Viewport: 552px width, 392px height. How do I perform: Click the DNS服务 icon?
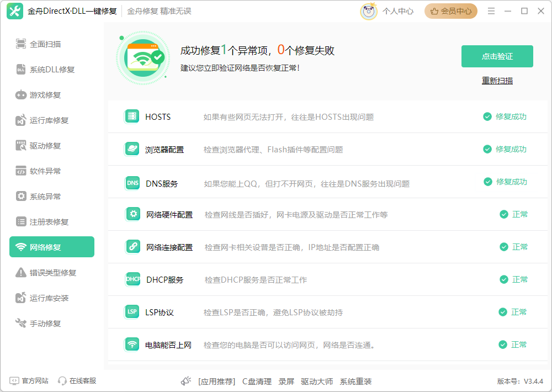(x=132, y=183)
